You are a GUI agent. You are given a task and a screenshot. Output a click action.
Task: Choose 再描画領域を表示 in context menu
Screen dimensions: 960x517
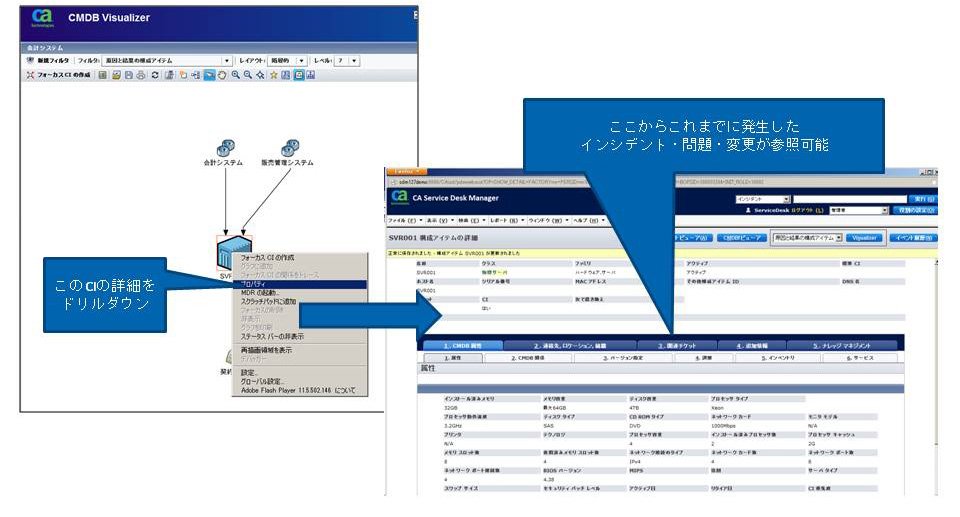pos(266,350)
